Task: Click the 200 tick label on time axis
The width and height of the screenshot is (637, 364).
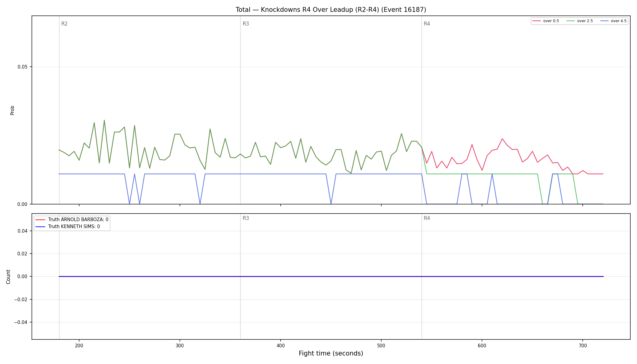Action: click(79, 345)
